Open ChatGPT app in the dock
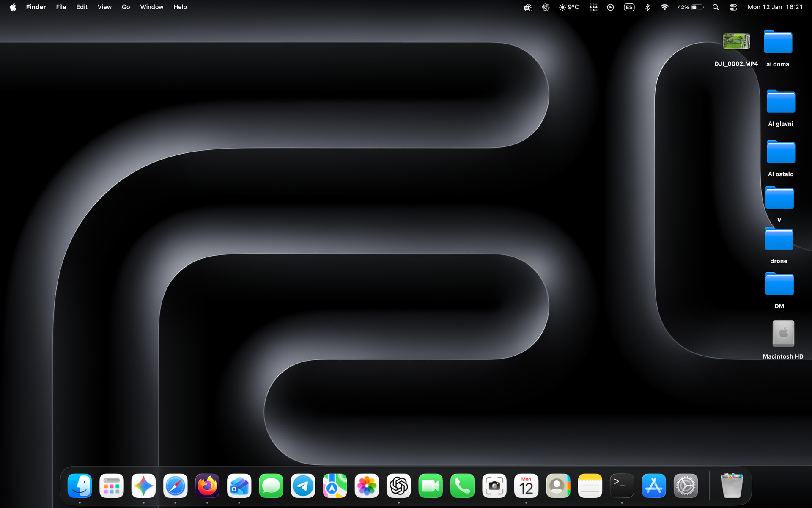The image size is (812, 508). coord(398,486)
